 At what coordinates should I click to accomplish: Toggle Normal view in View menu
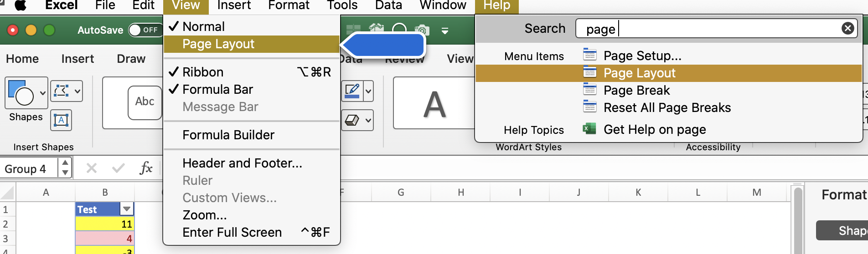251,26
